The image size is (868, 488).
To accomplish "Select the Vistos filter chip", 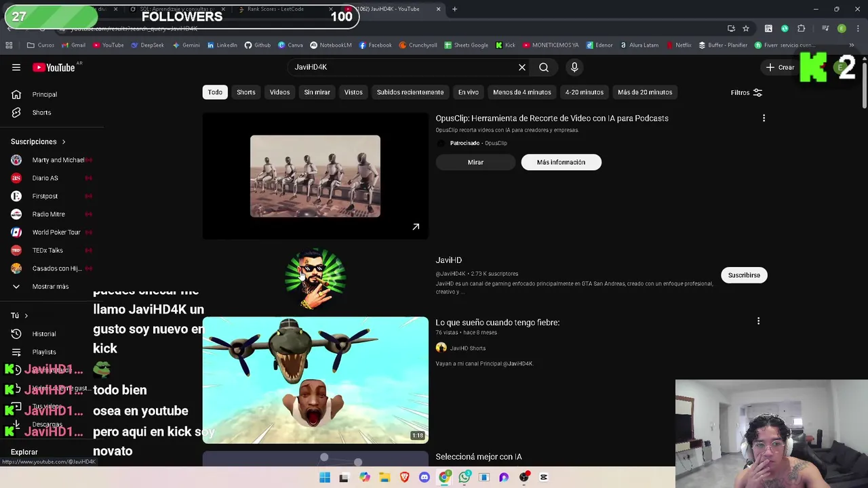I will [353, 92].
